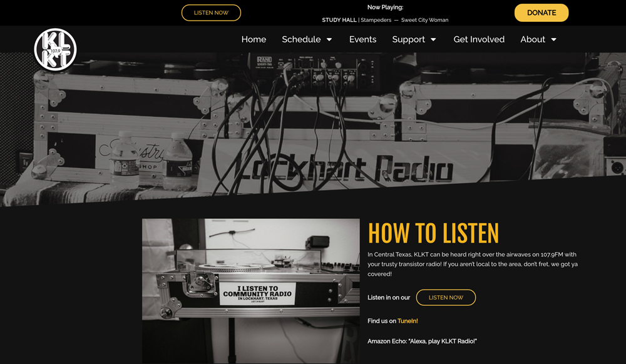The image size is (626, 364).
Task: Click the Sweet City Woman track title
Action: pos(424,20)
